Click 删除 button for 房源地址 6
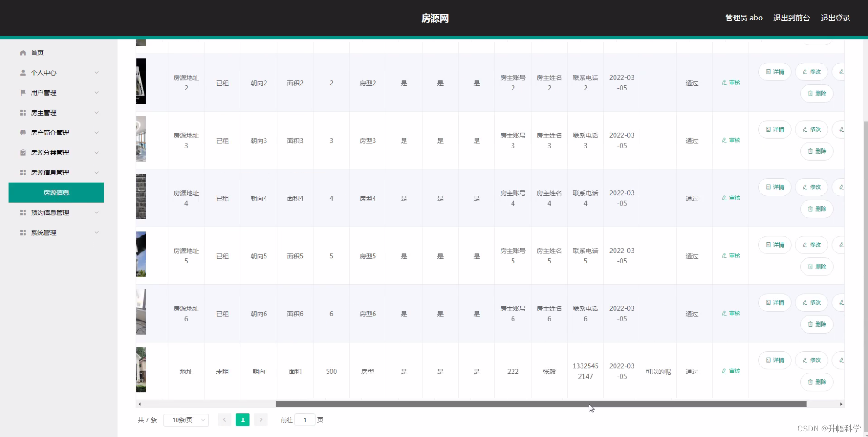The width and height of the screenshot is (868, 437). pos(817,324)
